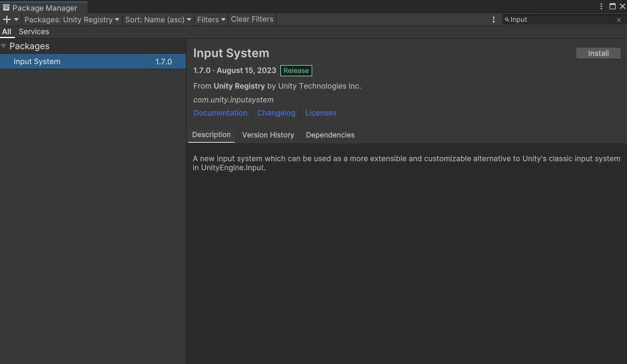Click Clear Filters button

[252, 19]
